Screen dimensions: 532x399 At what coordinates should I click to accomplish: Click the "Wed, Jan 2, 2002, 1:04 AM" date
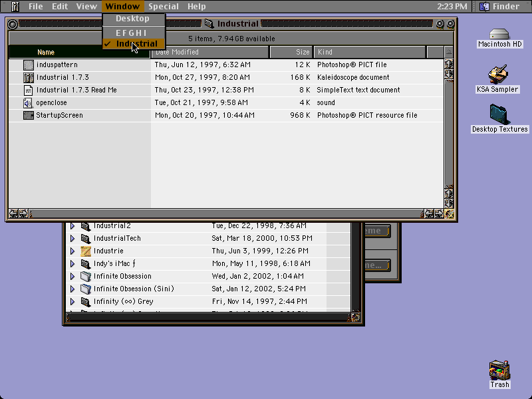pyautogui.click(x=257, y=276)
